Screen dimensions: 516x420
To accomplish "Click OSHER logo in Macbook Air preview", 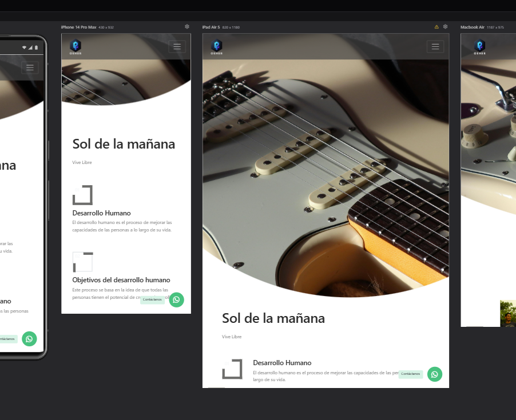I will point(479,47).
